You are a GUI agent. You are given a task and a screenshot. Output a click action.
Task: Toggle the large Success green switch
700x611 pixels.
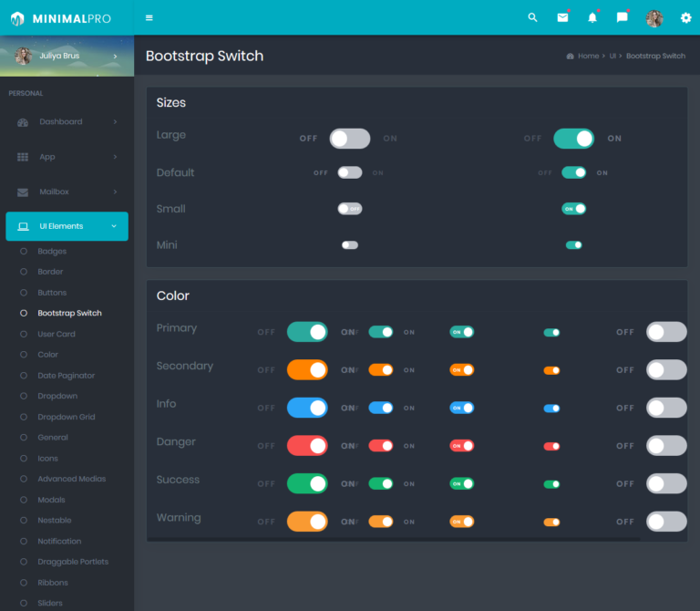click(307, 483)
